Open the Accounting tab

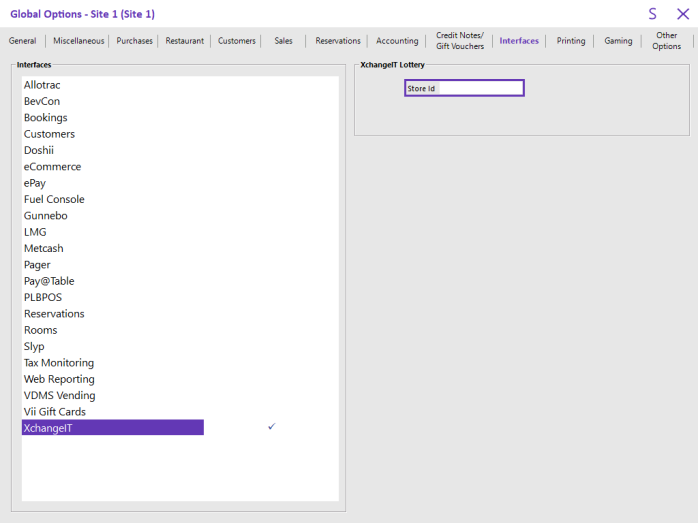[x=397, y=41]
